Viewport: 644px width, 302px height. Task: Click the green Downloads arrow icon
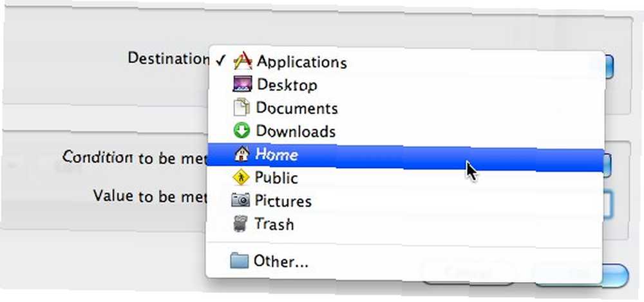241,131
